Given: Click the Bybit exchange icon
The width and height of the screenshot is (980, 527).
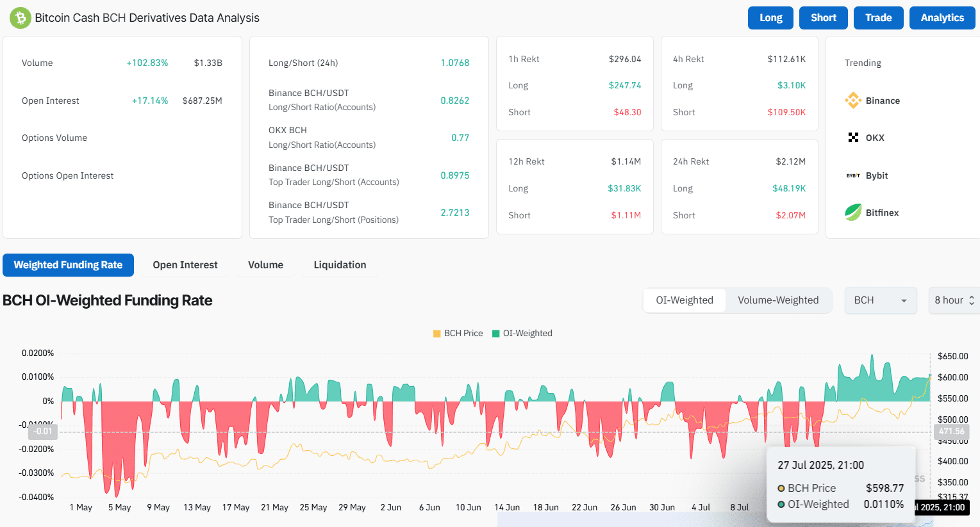Looking at the screenshot, I should (x=853, y=175).
